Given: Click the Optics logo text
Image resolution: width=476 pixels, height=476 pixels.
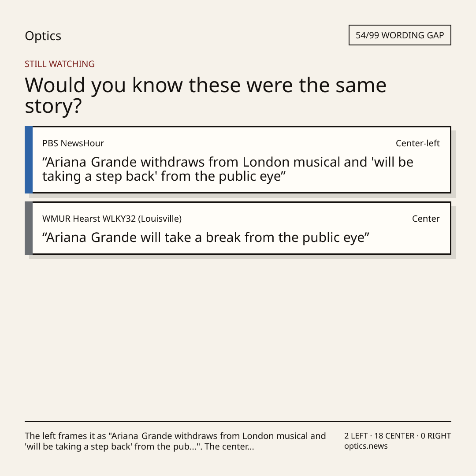Looking at the screenshot, I should pyautogui.click(x=43, y=36).
